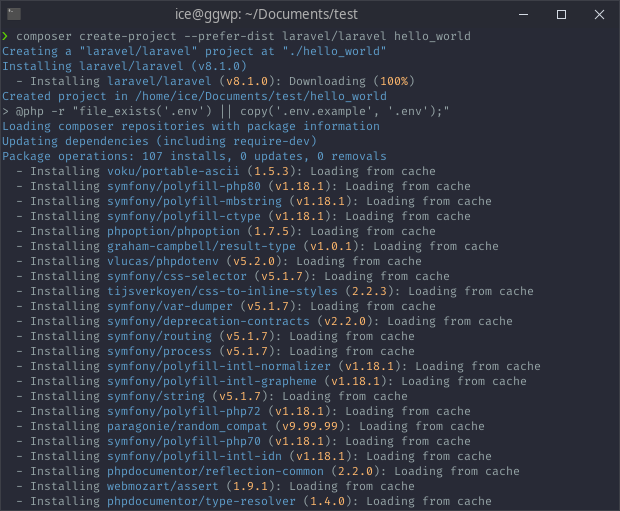This screenshot has height=511, width=620.
Task: Click the symfony/polyfill-intl-grapheme package name
Action: 212,381
